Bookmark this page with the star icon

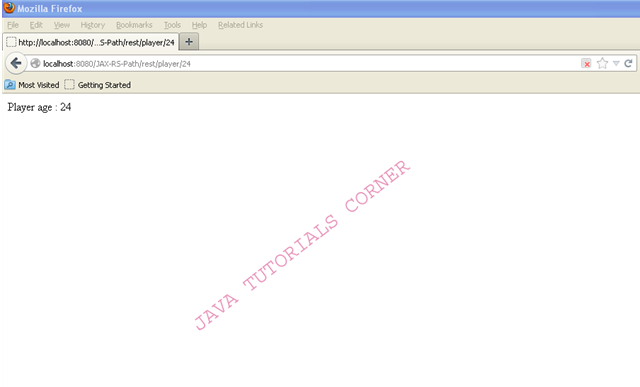(x=602, y=63)
